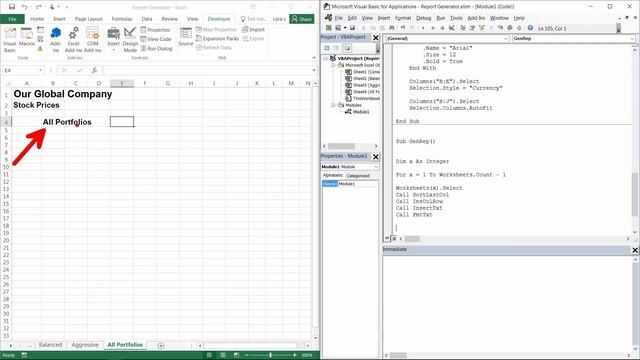
Task: Switch to Categorized properties tab
Action: click(358, 176)
